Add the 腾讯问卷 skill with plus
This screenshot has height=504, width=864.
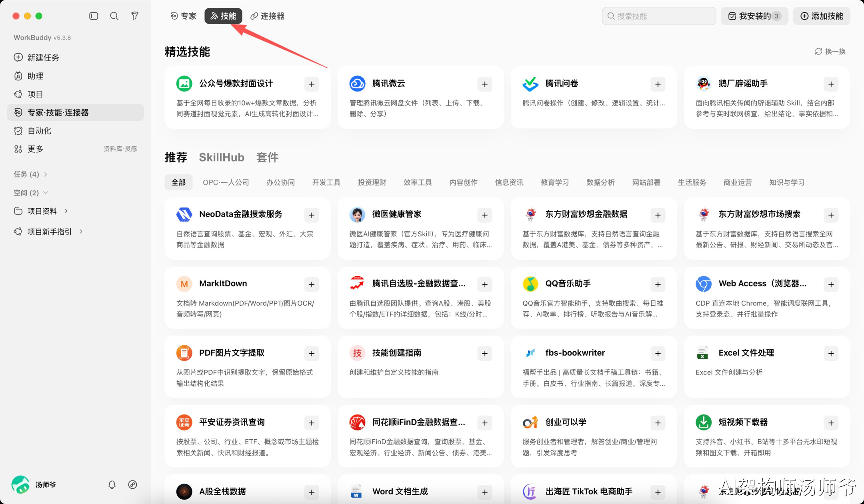(x=658, y=84)
